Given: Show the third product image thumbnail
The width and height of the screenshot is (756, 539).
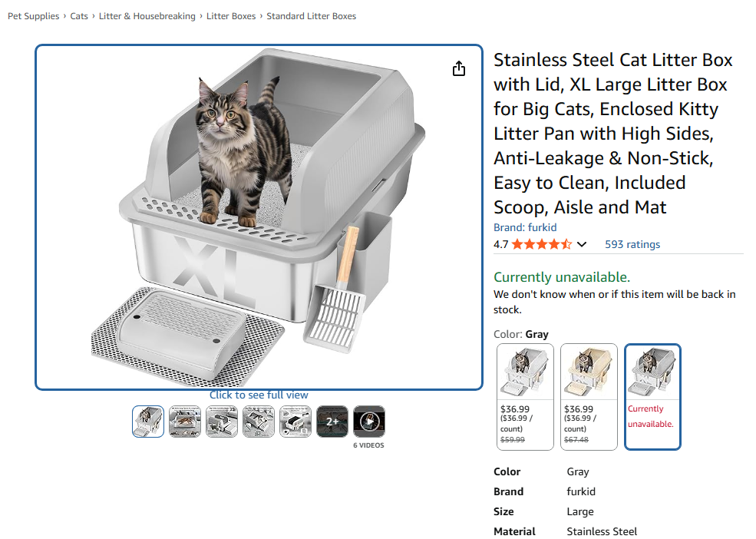Looking at the screenshot, I should (x=222, y=422).
